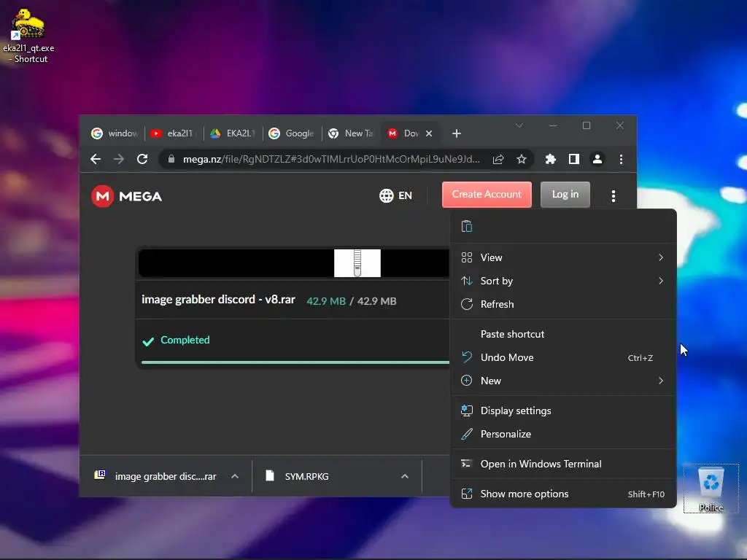The image size is (747, 560).
Task: Open a new Chrome tab
Action: click(457, 133)
